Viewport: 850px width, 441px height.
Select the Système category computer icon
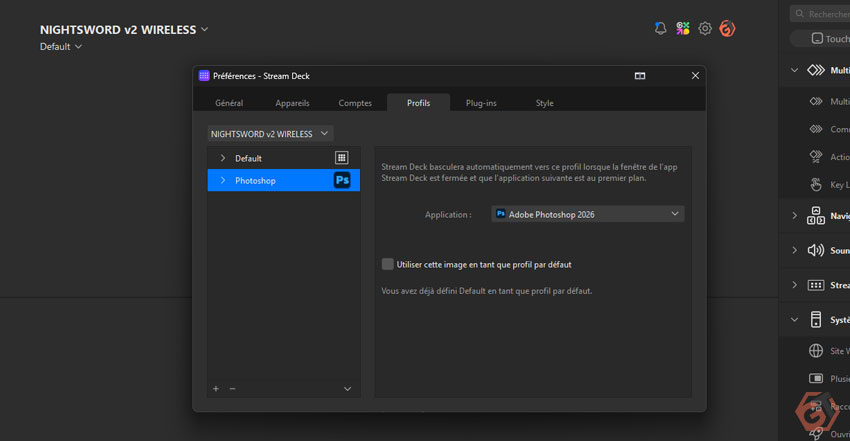point(816,320)
